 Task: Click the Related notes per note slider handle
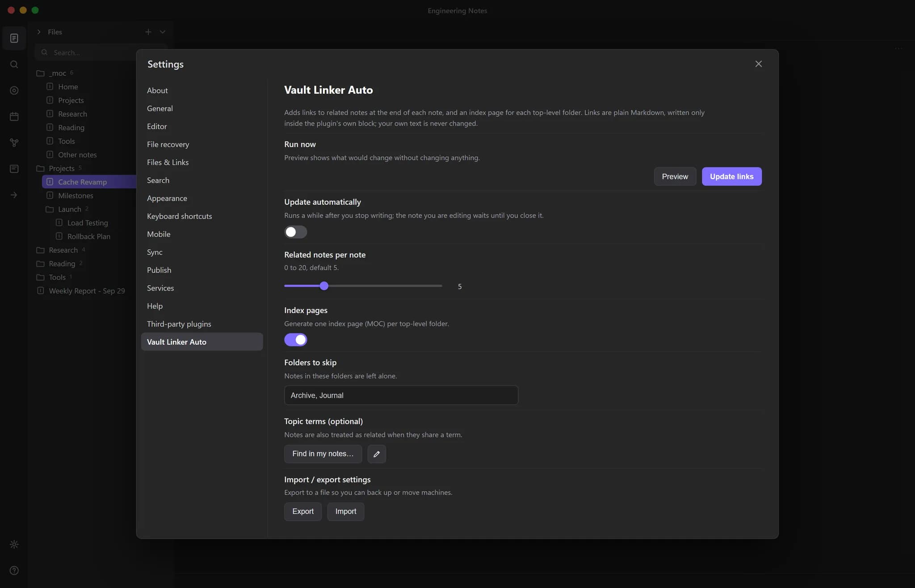[324, 286]
